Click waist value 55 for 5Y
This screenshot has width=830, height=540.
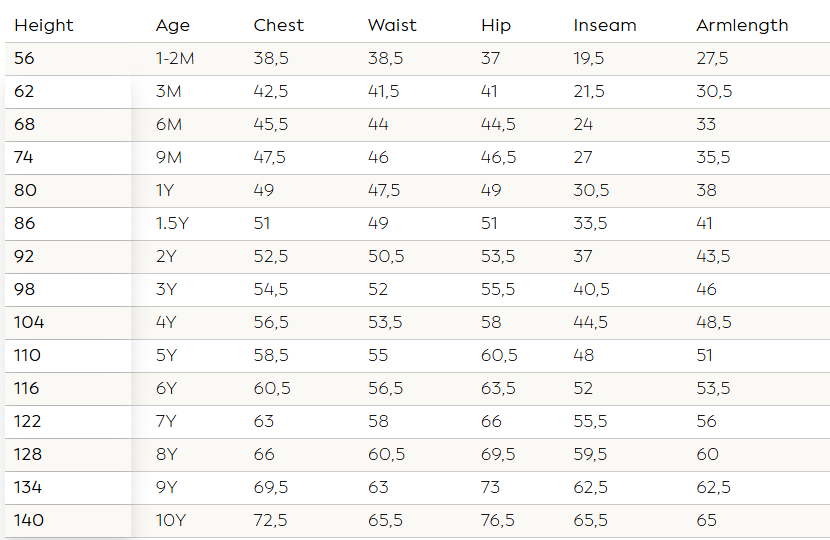(378, 356)
